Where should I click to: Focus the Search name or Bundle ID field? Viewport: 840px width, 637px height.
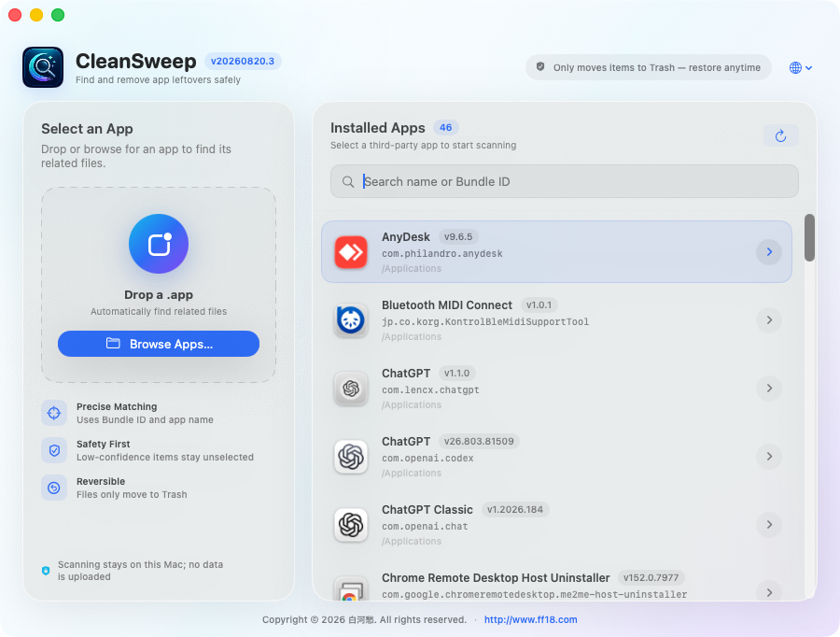coord(564,181)
